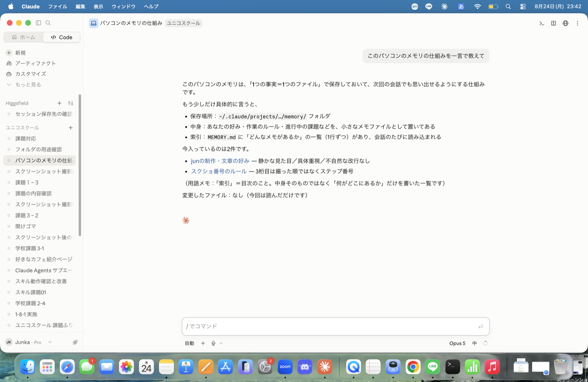Open Google Chrome from the Dock
Viewport: 588px width, 382px height.
(413, 367)
